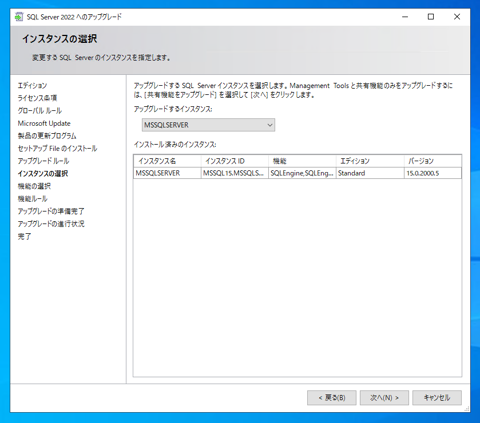This screenshot has height=423, width=480.
Task: Select the アップグレードの準備完了 step
Action: [x=51, y=211]
